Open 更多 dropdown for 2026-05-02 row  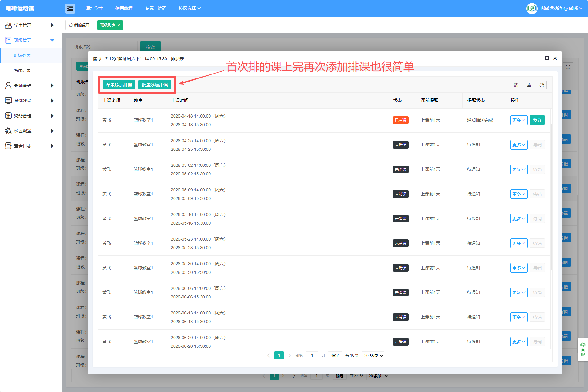[519, 170]
